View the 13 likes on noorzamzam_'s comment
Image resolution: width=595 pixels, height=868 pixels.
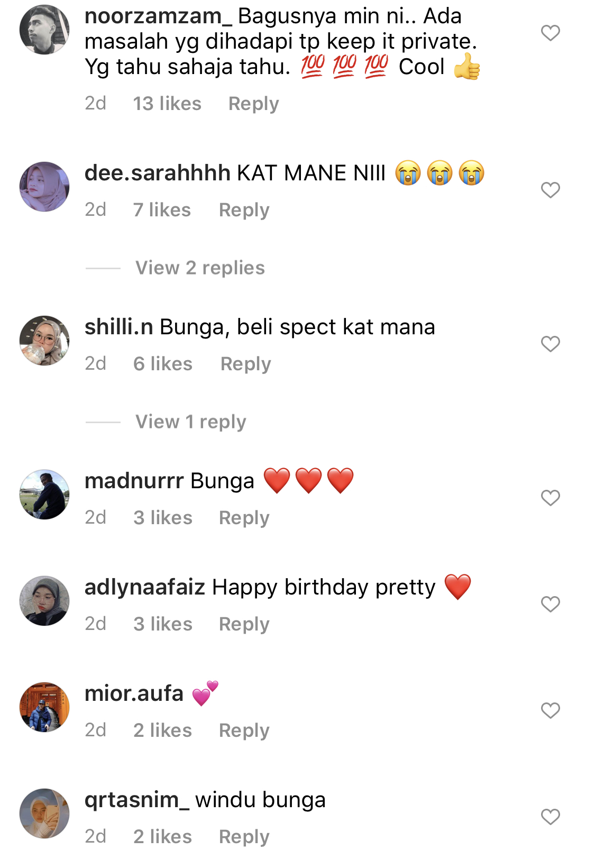pos(167,104)
